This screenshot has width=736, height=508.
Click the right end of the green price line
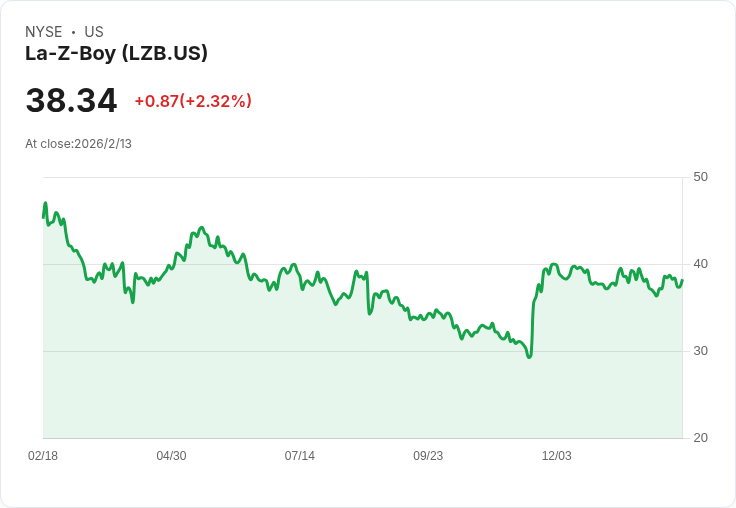pyautogui.click(x=682, y=280)
